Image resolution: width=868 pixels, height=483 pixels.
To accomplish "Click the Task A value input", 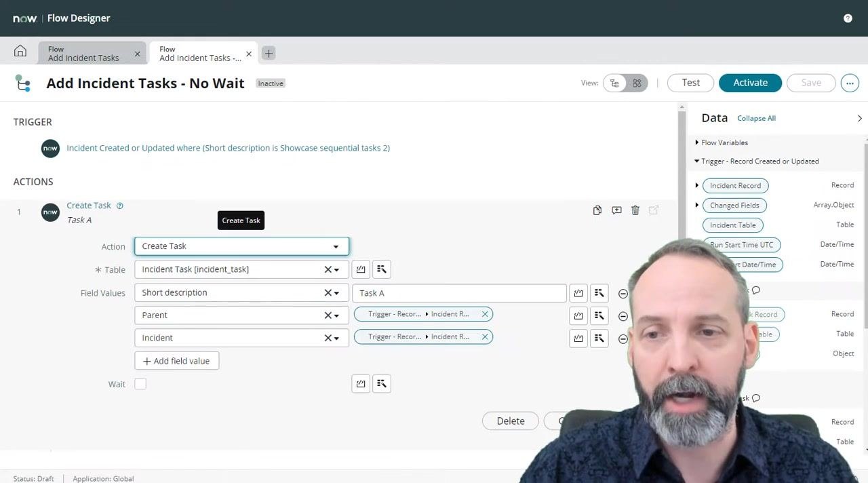I will tap(459, 292).
